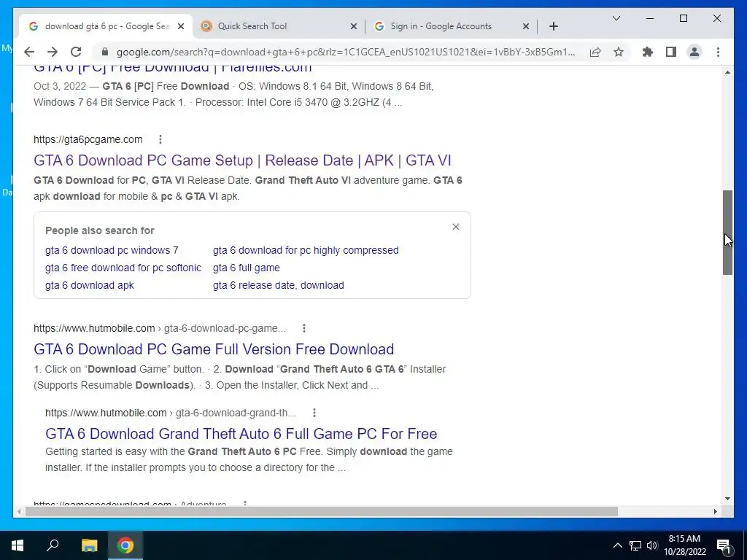
Task: Open Chrome side panel icon
Action: pyautogui.click(x=671, y=52)
